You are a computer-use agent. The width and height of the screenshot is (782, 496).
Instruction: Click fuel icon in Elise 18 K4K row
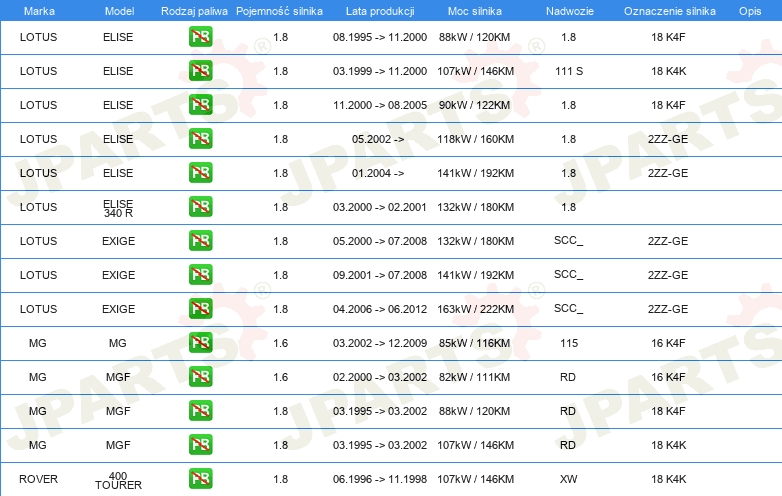[200, 71]
